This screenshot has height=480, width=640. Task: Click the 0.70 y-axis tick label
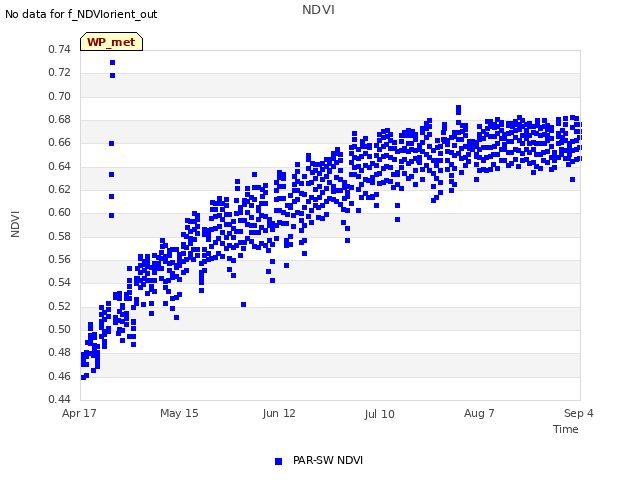pyautogui.click(x=60, y=96)
